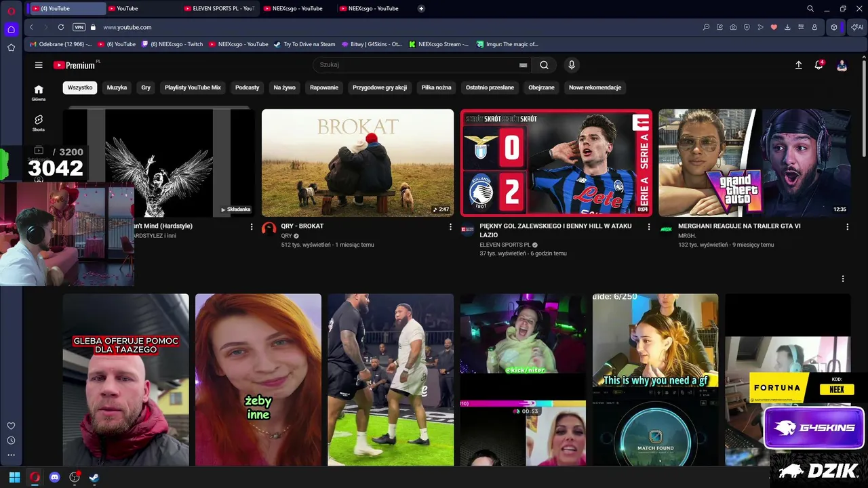This screenshot has height=488, width=868.
Task: Play the BROKAT video thumbnail
Action: [357, 163]
